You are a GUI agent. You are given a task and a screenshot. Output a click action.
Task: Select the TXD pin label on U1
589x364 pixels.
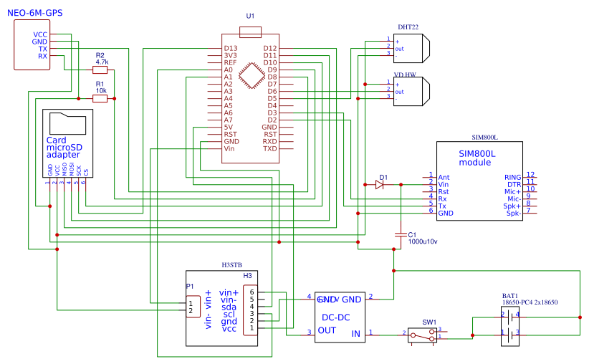(x=270, y=149)
